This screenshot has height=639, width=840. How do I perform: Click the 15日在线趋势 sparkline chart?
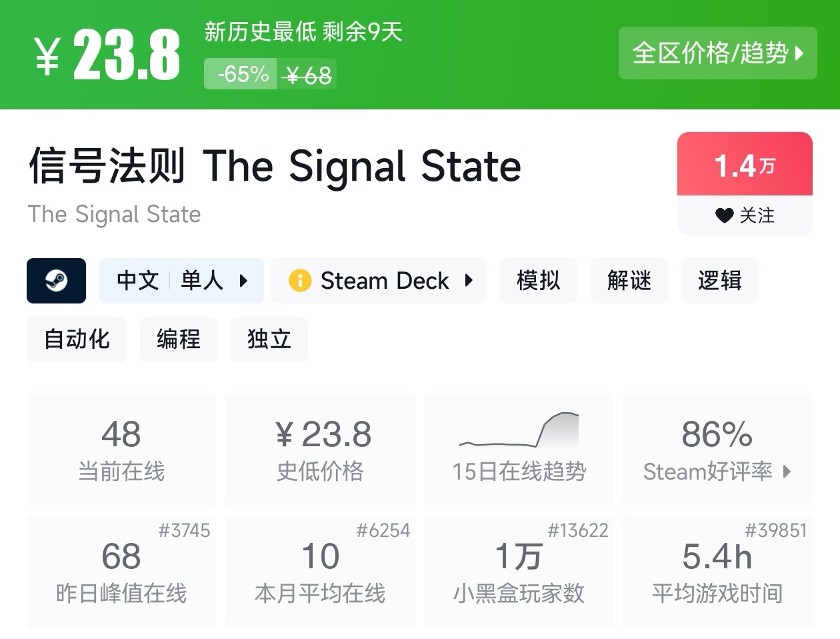[x=519, y=430]
